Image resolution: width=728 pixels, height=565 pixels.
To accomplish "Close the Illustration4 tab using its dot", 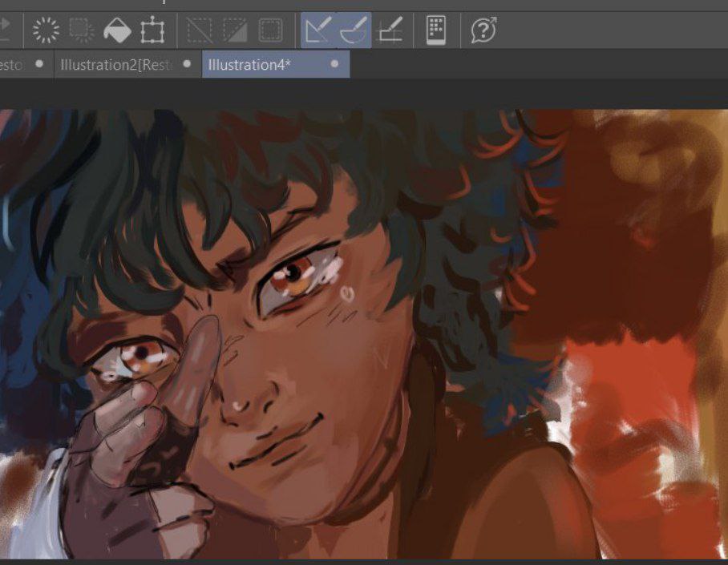I will [334, 64].
